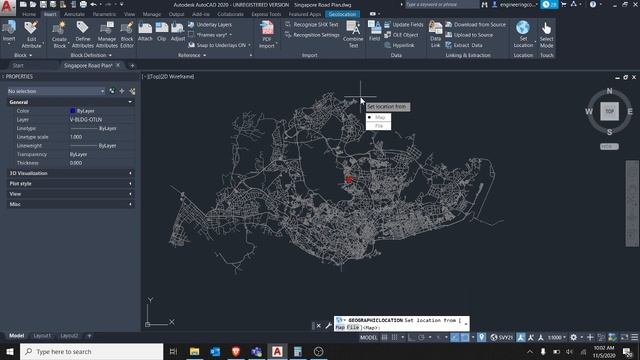The image size is (640, 360).
Task: Open Extract Data wizard
Action: tap(464, 45)
